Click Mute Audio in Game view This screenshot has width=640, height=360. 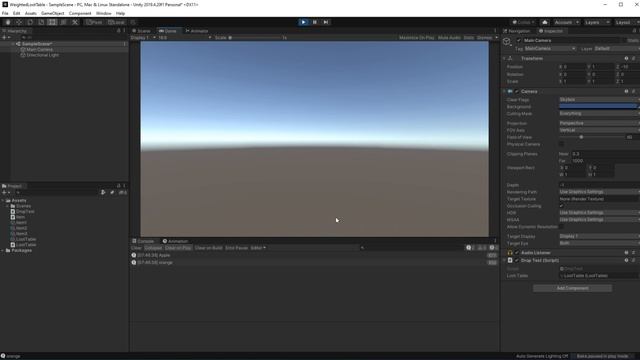(449, 38)
